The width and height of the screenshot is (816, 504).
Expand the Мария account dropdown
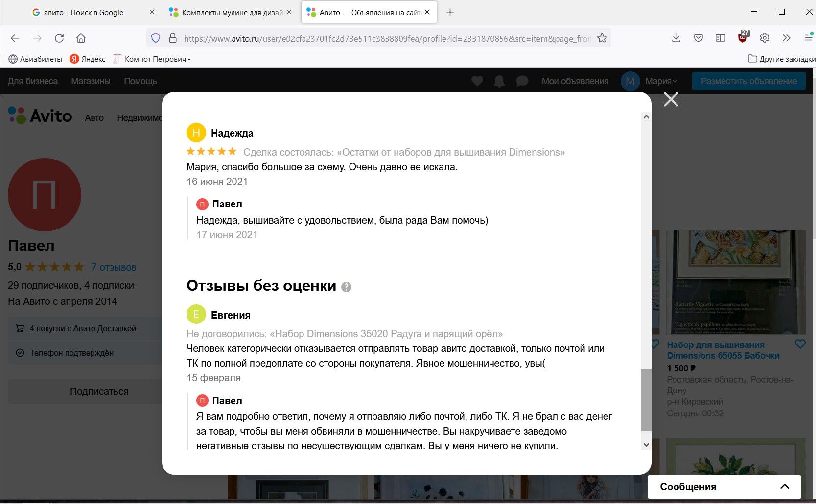661,81
